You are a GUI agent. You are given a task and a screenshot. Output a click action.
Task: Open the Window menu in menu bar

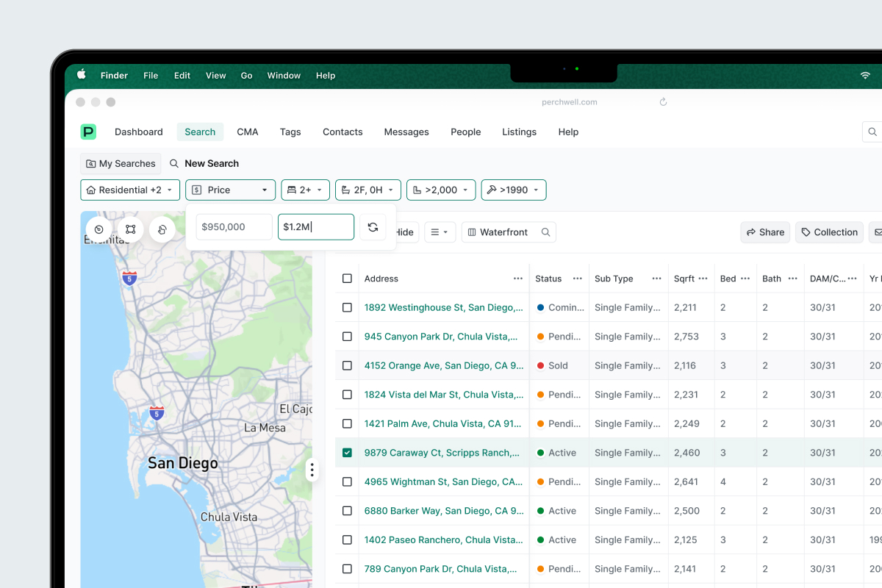pyautogui.click(x=284, y=76)
